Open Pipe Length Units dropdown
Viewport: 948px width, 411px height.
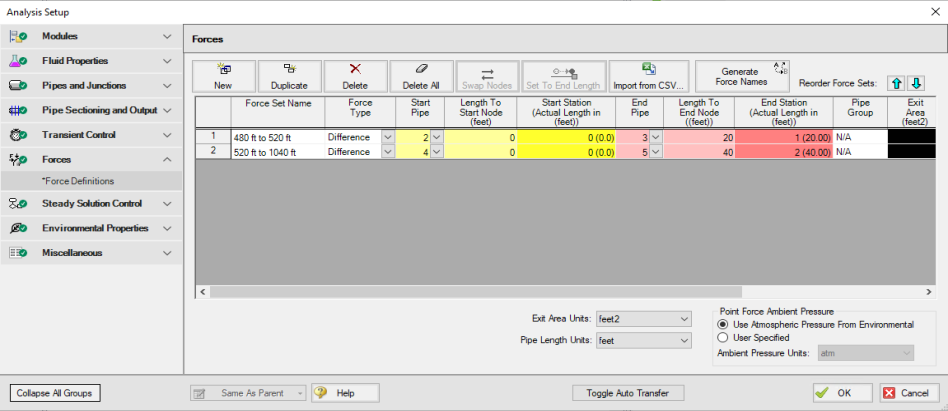pos(643,341)
